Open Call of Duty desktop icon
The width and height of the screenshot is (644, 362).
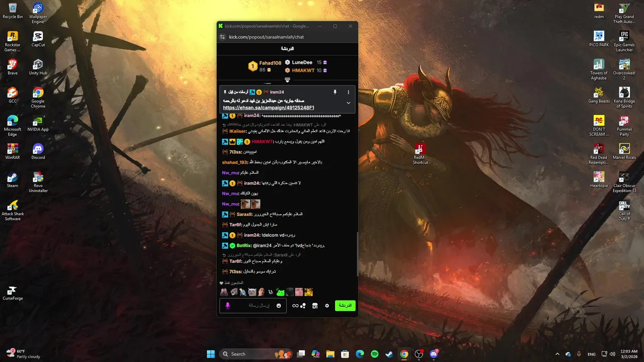pyautogui.click(x=624, y=210)
